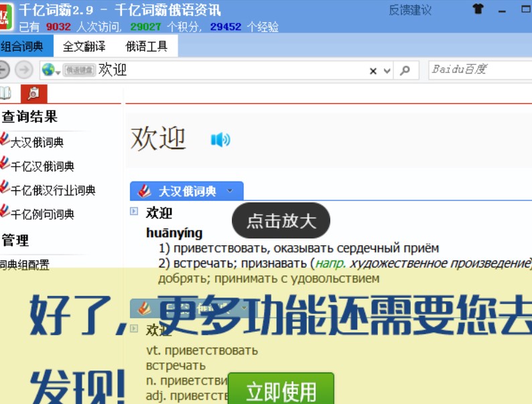Click the 点击放大 zoom button
532x404 pixels.
tap(281, 220)
